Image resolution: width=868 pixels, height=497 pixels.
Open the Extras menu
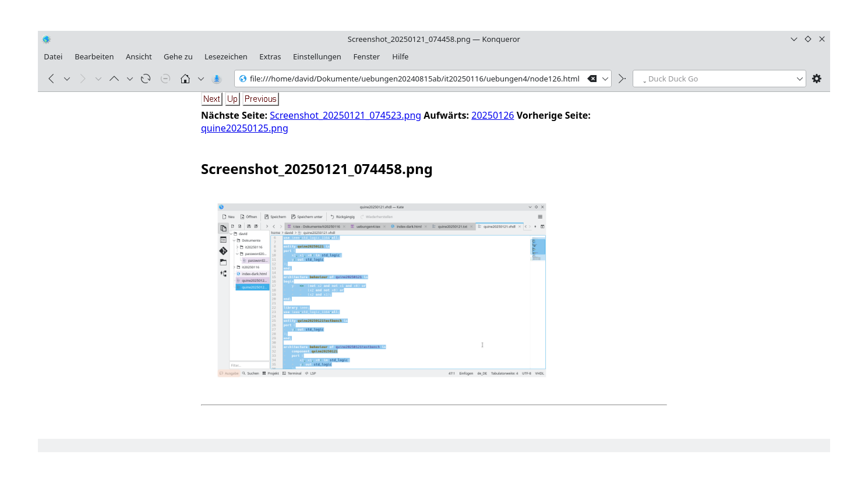point(270,56)
